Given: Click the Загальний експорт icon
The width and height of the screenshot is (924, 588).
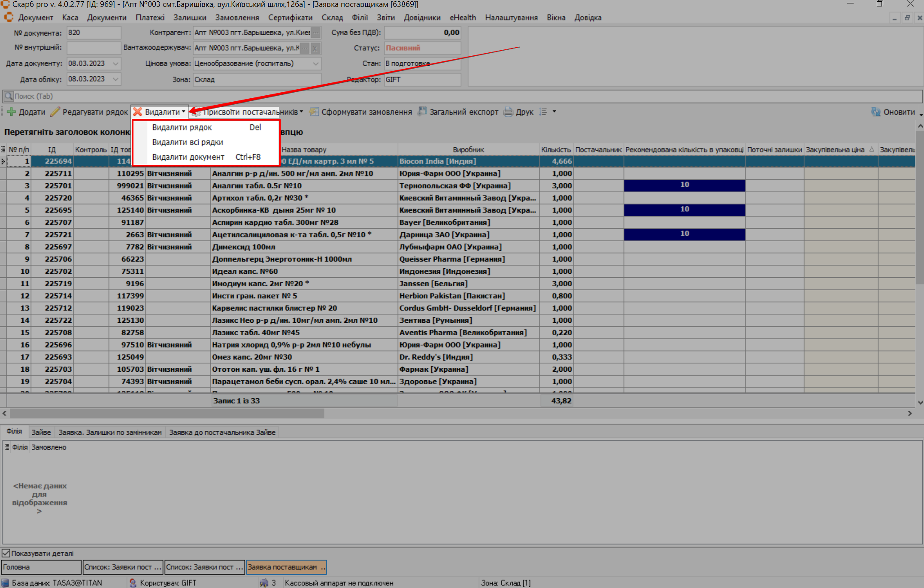Looking at the screenshot, I should click(422, 112).
